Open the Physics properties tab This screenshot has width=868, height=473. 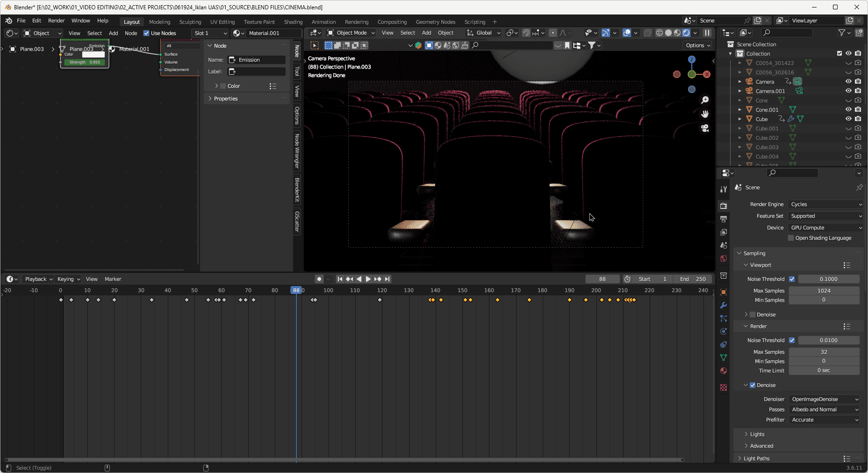(x=724, y=331)
